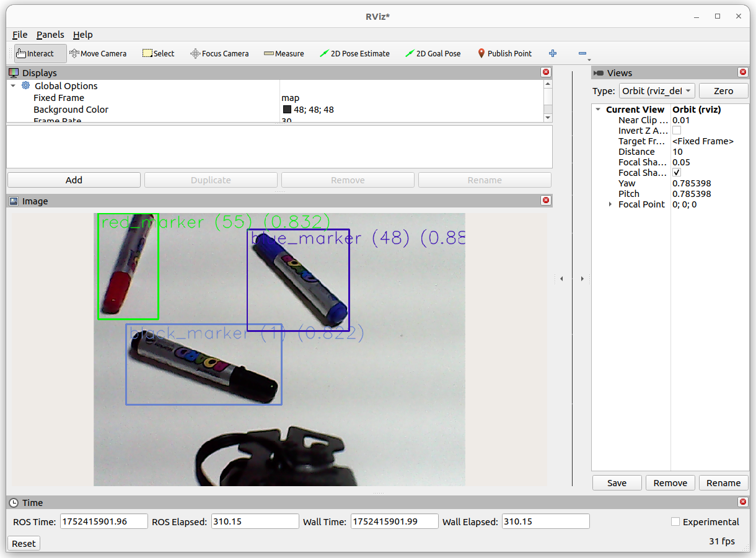Open the Panels menu

coord(50,35)
